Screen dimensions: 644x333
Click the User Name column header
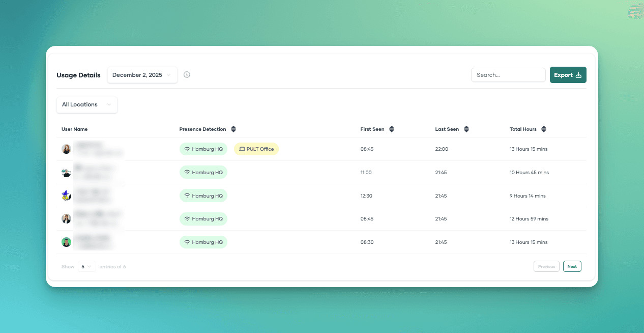(x=75, y=129)
